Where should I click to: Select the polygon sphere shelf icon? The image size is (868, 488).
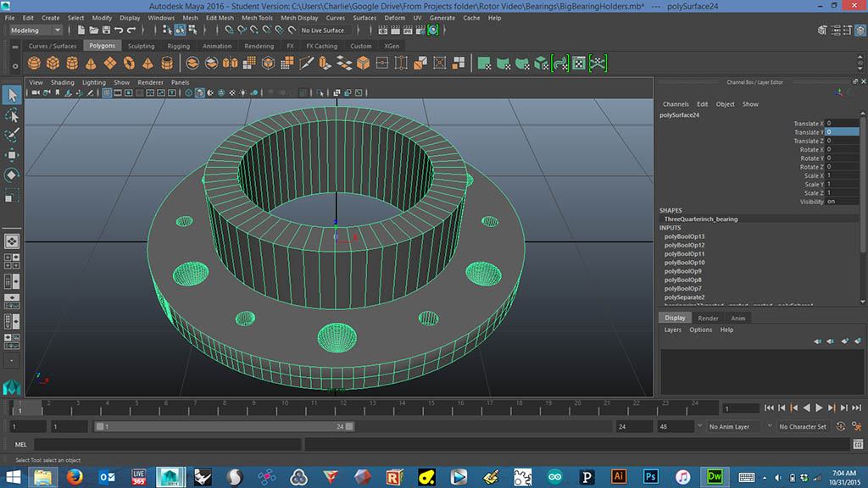35,64
